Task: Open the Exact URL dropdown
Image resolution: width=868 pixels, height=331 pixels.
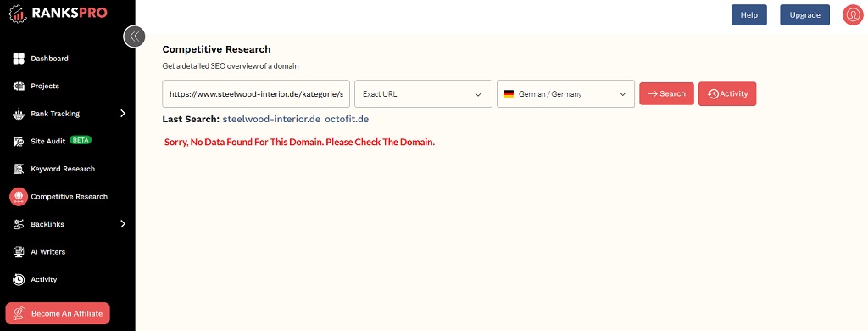Action: (423, 93)
